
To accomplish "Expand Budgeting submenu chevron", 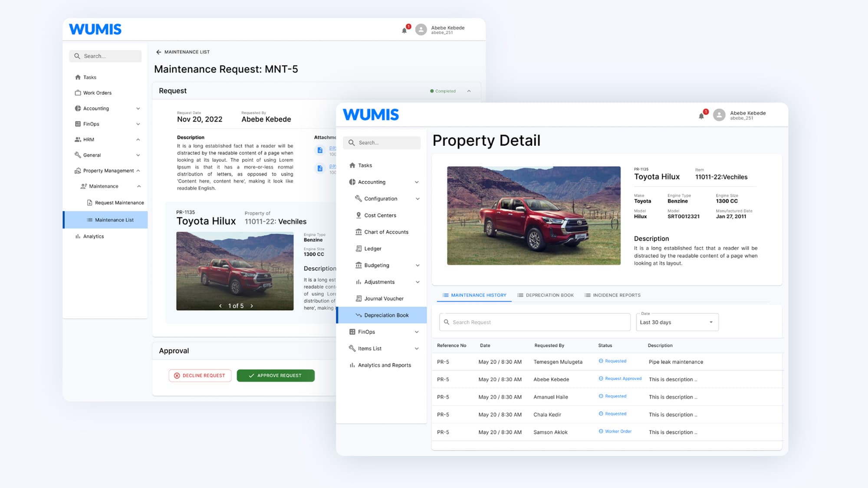I will 418,265.
